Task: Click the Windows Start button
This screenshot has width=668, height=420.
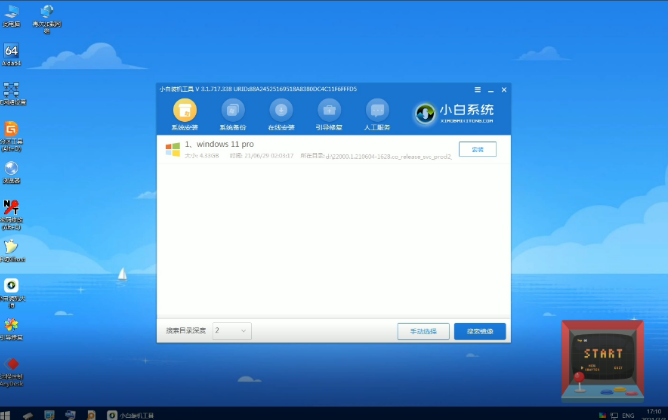Action: (7, 414)
